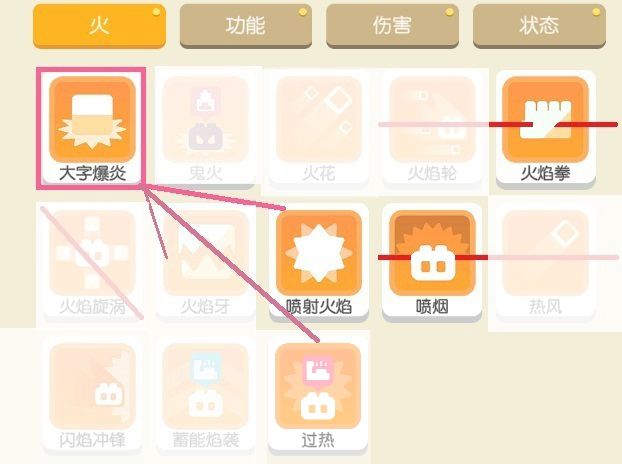Select the 蓄能焰袭 move icon

205,386
